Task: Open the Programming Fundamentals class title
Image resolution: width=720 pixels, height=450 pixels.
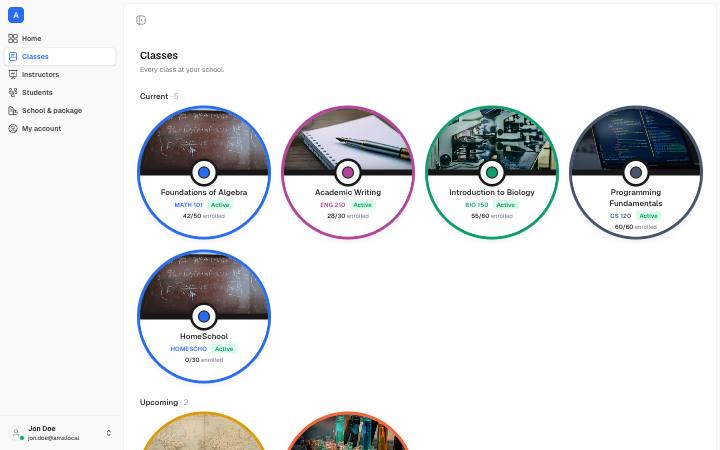Action: 636,198
